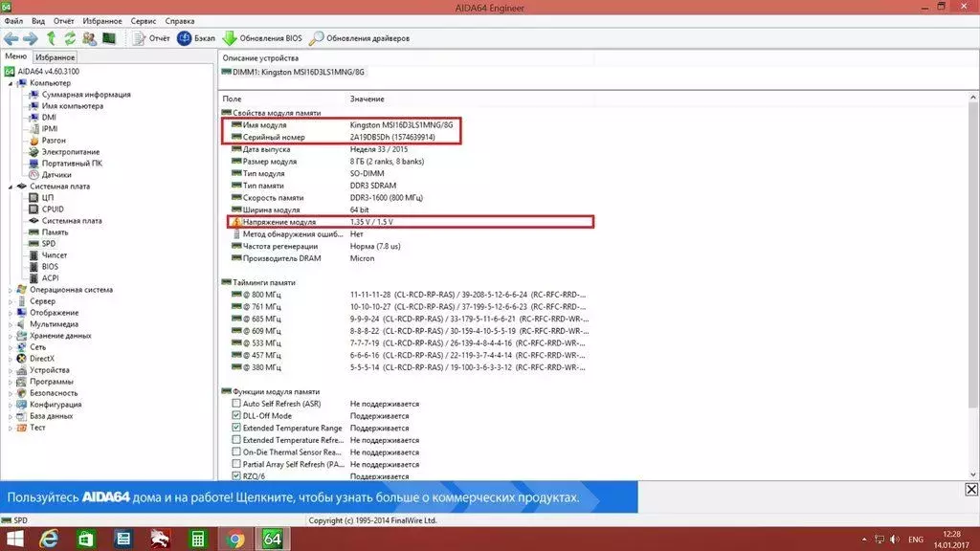
Task: Go forward with the right arrow toolbar icon
Action: [30, 38]
